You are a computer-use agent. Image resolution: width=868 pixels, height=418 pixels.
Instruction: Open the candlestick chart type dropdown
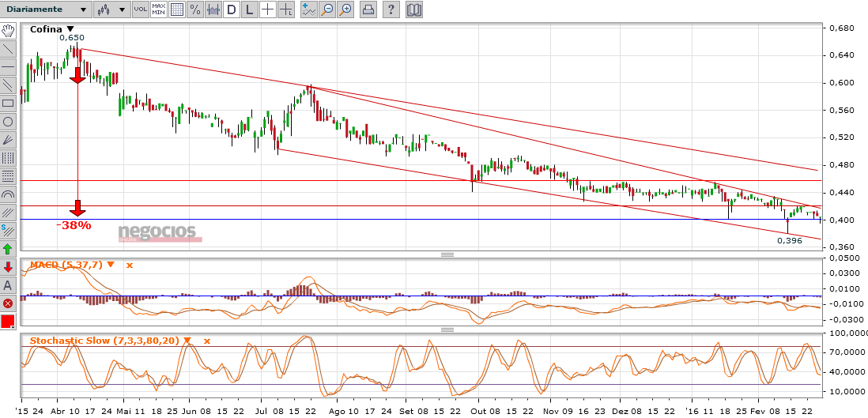point(111,9)
